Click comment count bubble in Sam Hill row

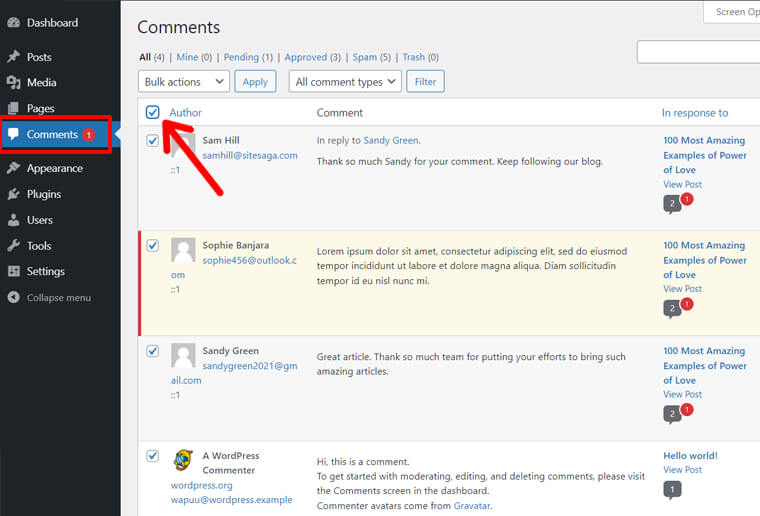pyautogui.click(x=672, y=204)
